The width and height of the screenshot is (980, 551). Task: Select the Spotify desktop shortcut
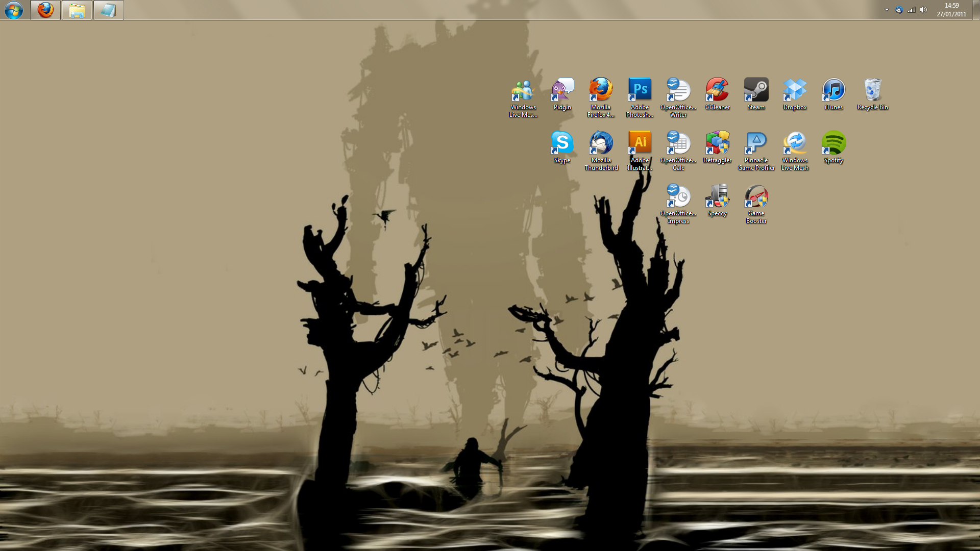pos(834,143)
